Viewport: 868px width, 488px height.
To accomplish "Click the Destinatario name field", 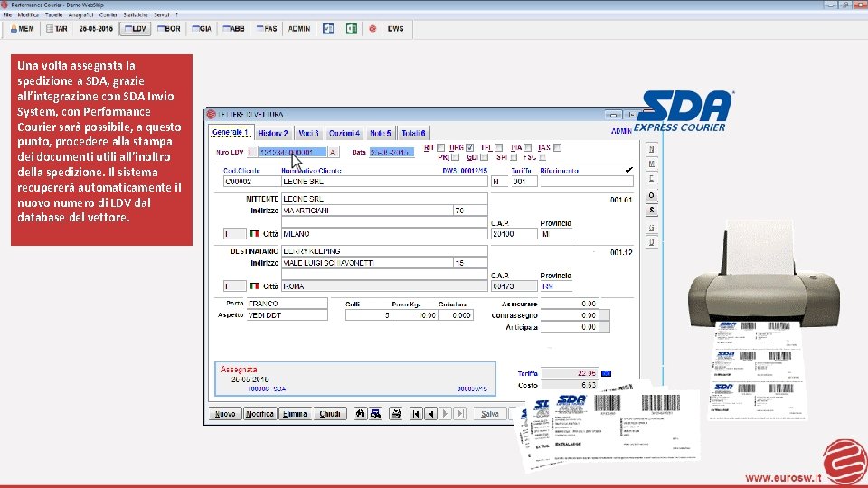I will (384, 251).
